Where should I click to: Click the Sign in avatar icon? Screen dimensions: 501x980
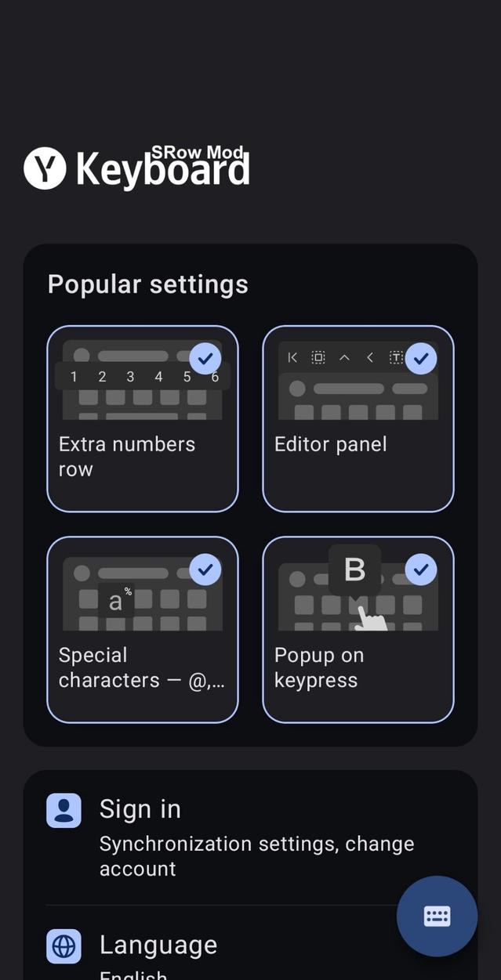click(64, 810)
